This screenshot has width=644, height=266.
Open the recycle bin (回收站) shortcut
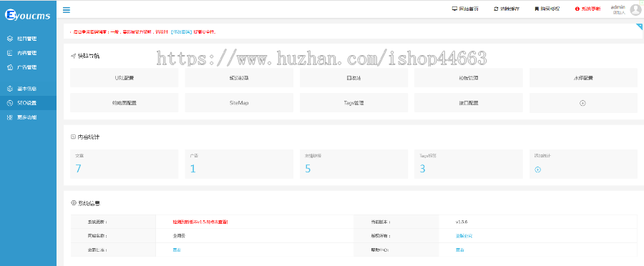(353, 77)
